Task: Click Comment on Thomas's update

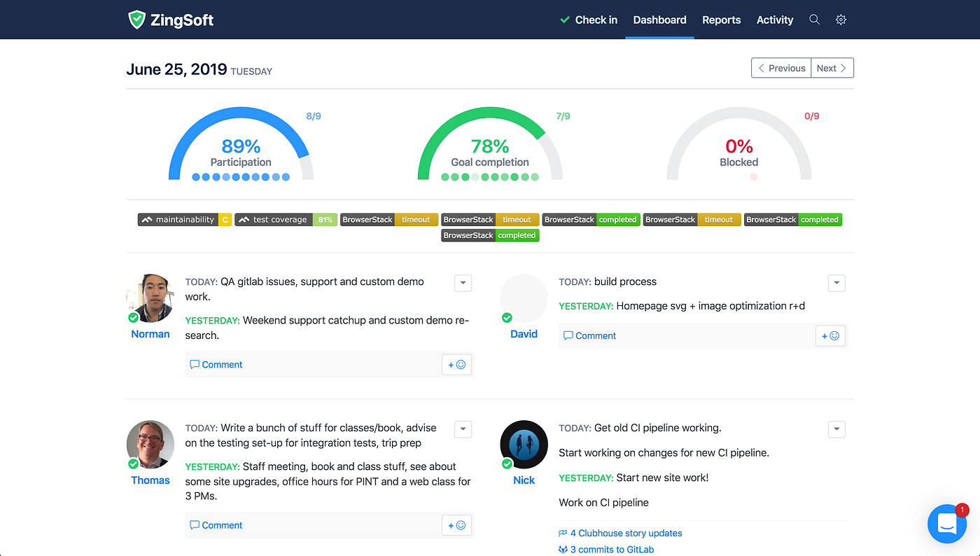Action: coord(216,524)
